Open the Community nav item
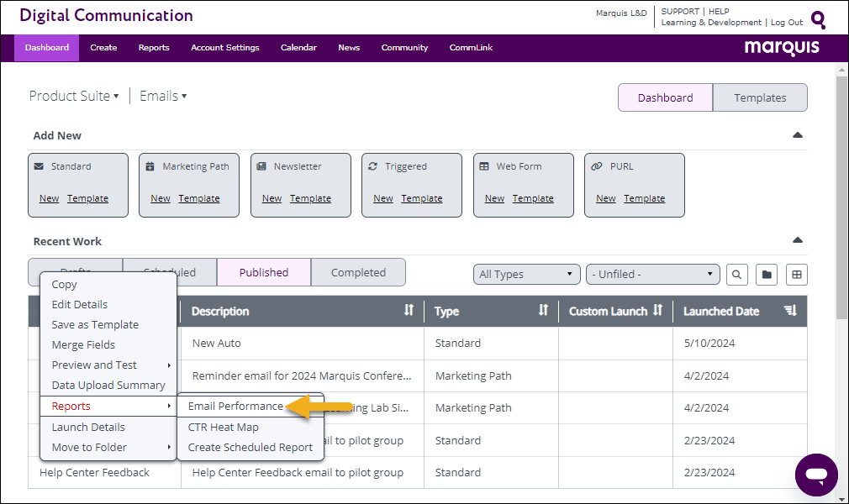The image size is (849, 504). [404, 48]
